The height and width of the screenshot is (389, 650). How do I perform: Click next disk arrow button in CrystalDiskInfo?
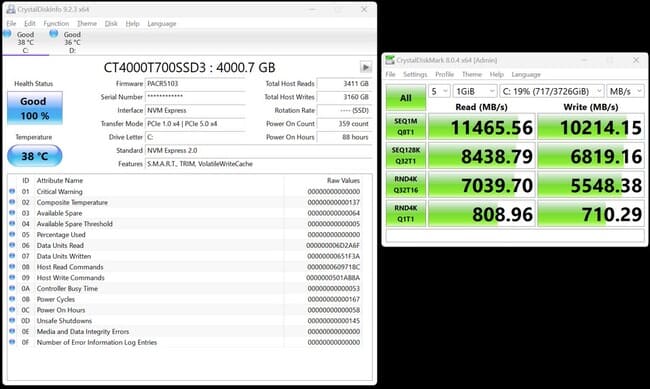pos(365,67)
